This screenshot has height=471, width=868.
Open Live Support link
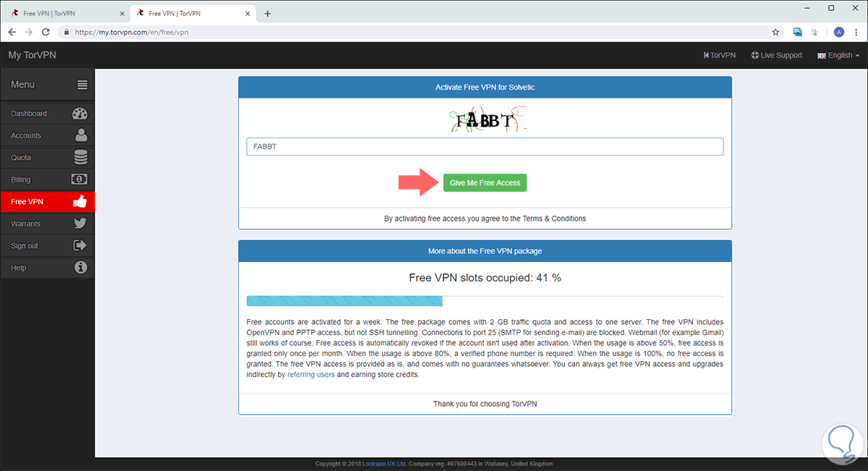[777, 55]
